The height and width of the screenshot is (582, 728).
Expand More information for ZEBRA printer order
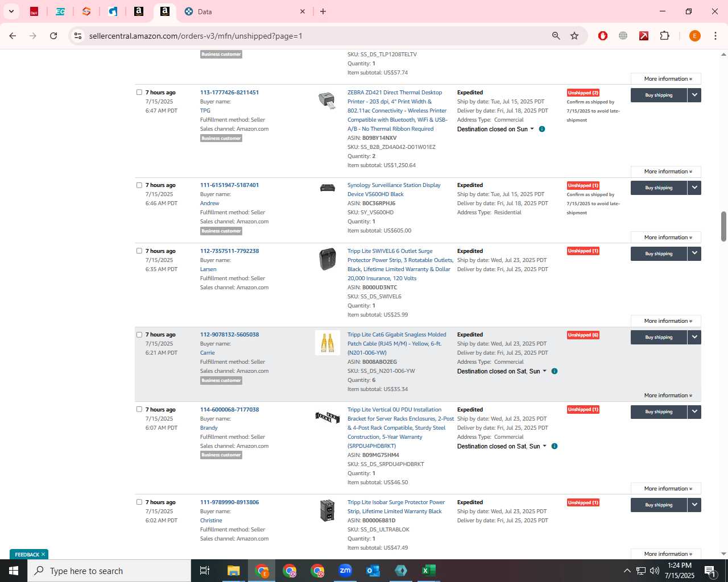pos(665,172)
